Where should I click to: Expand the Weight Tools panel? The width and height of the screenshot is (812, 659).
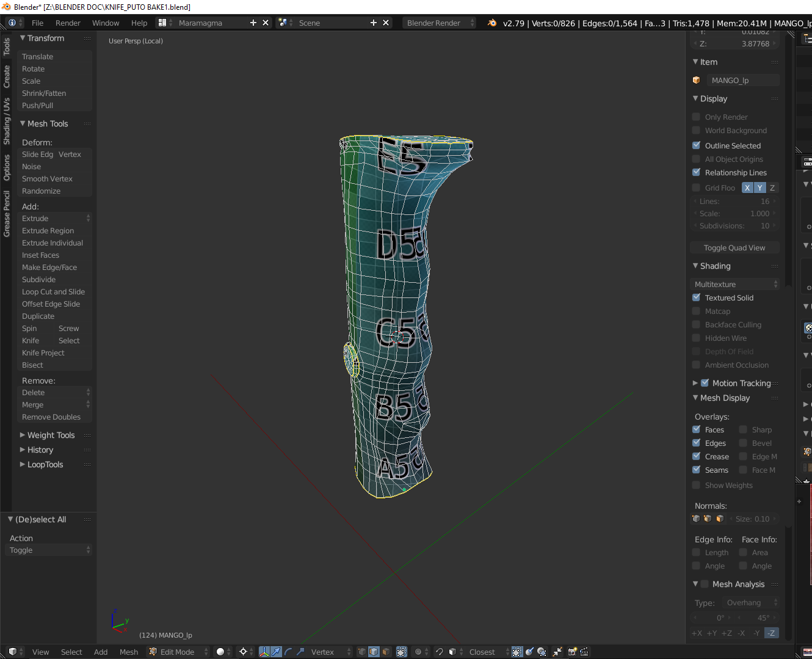[51, 435]
